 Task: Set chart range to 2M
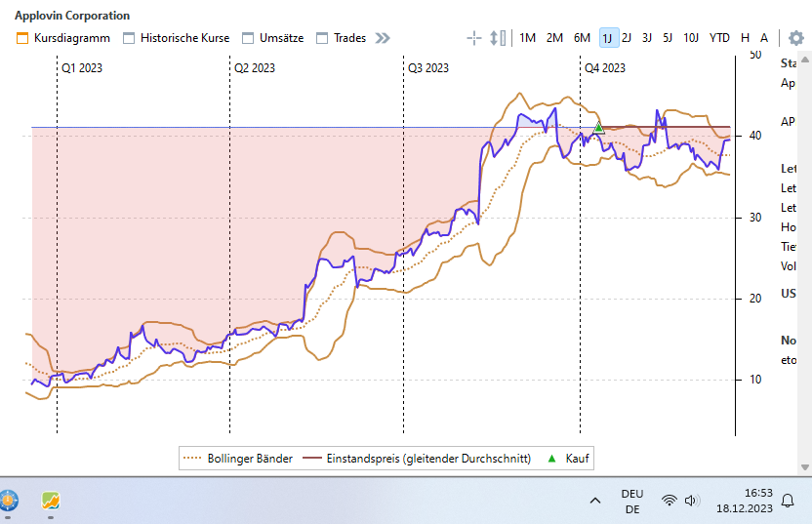554,38
